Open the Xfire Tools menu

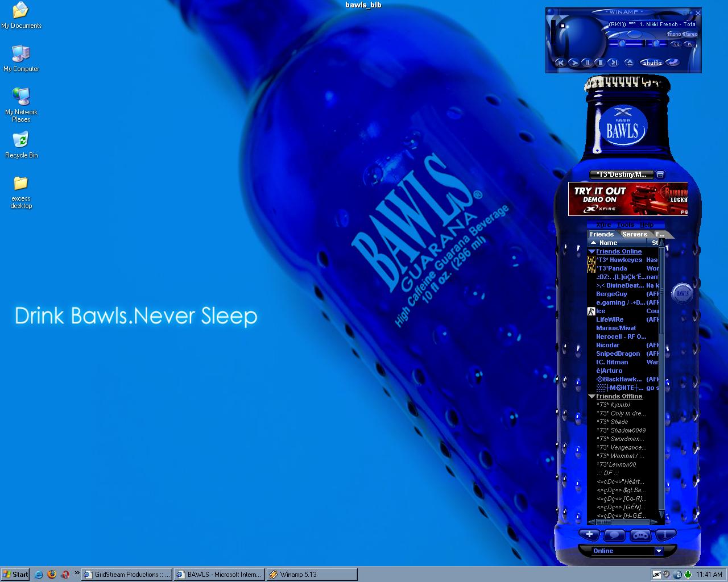click(x=626, y=225)
